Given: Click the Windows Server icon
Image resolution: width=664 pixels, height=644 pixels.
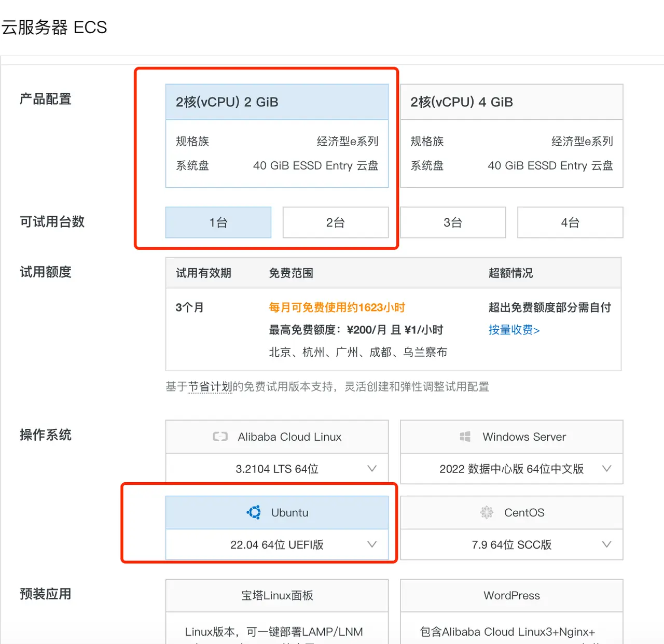Looking at the screenshot, I should tap(465, 437).
